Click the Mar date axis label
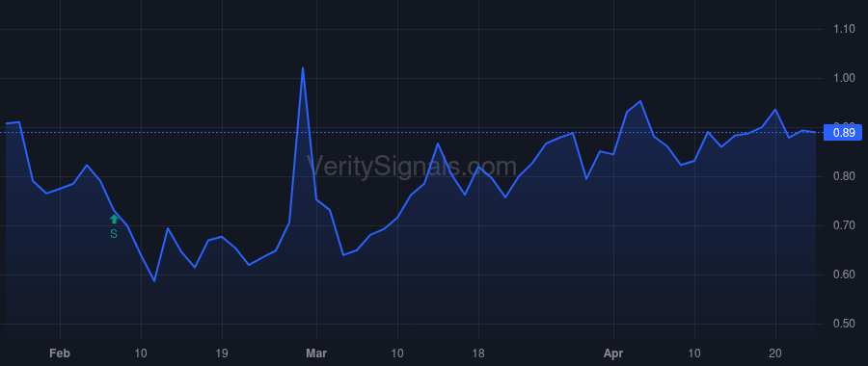 coord(316,353)
